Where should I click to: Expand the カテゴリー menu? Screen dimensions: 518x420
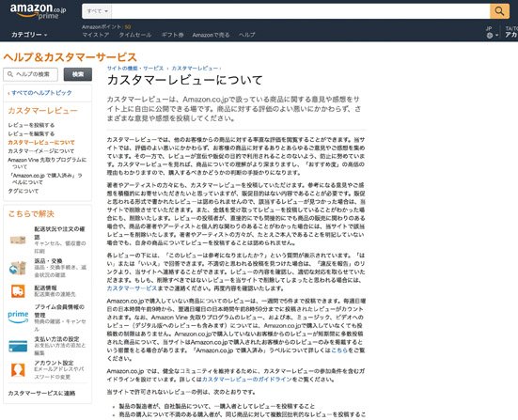[29, 35]
